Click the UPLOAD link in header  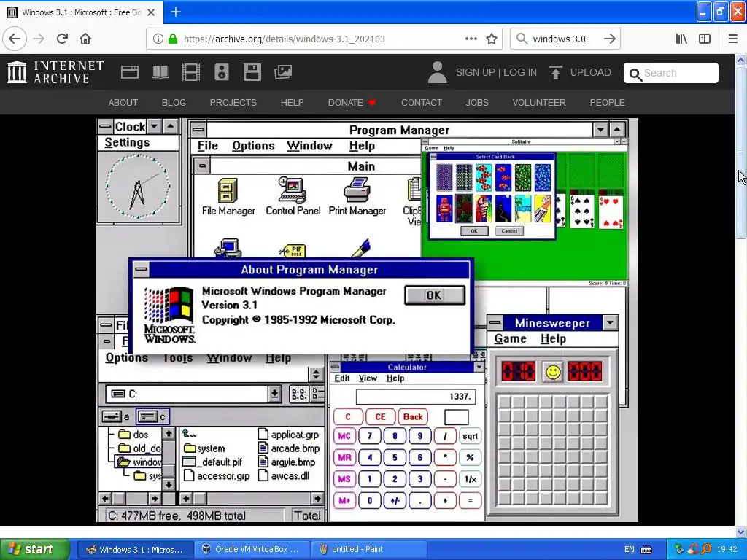[x=580, y=72]
